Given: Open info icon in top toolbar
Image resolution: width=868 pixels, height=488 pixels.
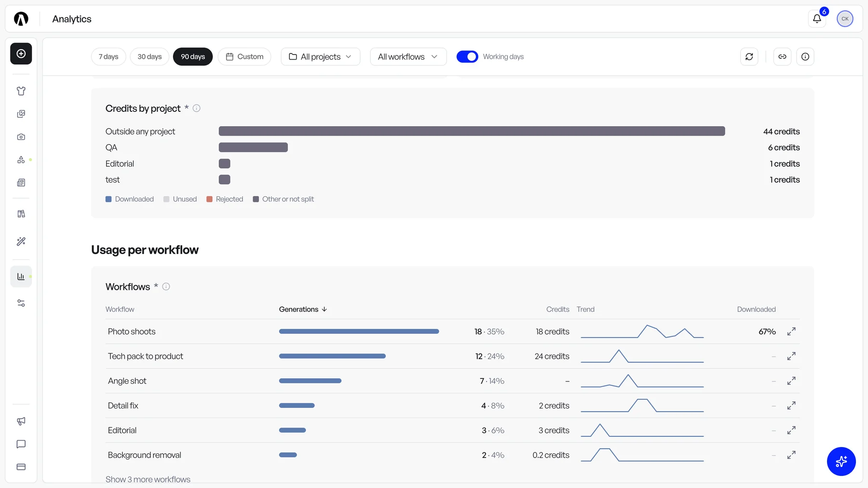Looking at the screenshot, I should (805, 57).
